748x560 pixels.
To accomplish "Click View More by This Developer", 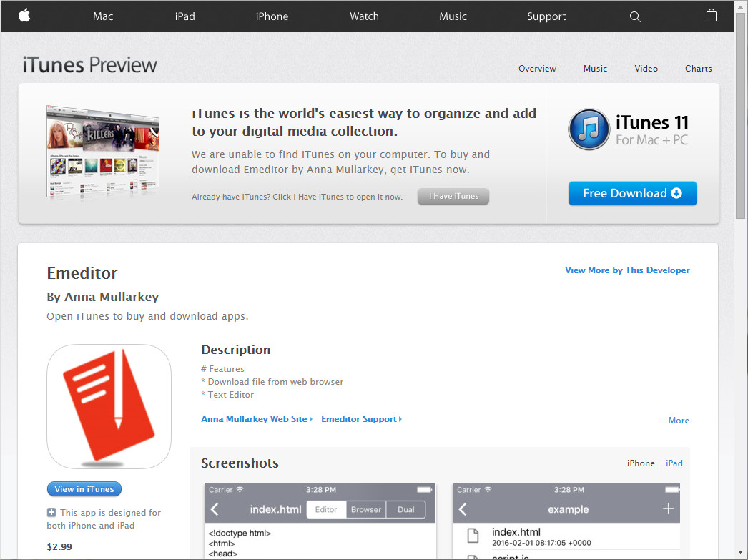I will point(627,270).
